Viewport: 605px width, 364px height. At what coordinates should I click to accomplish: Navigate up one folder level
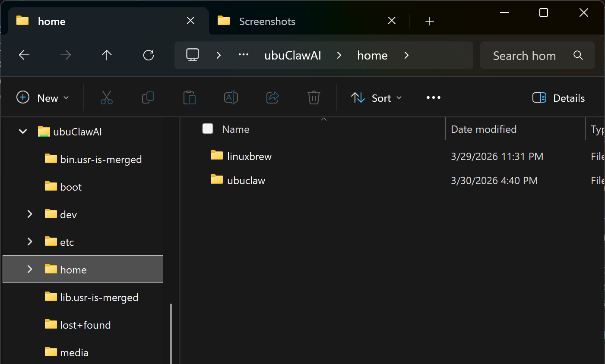[107, 55]
